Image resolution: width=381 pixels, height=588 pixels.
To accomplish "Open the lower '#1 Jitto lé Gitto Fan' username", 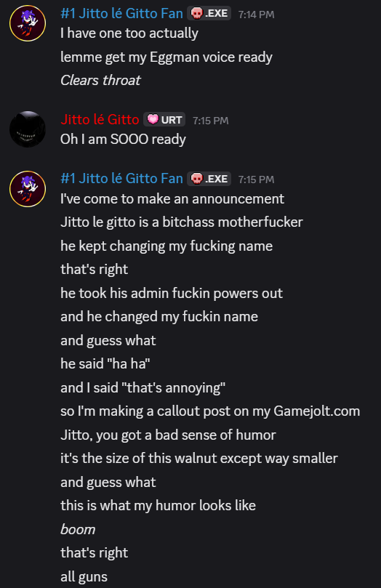I will coord(121,179).
